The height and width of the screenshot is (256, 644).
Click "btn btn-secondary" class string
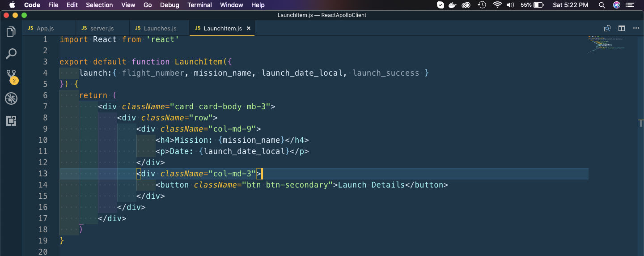(x=288, y=185)
